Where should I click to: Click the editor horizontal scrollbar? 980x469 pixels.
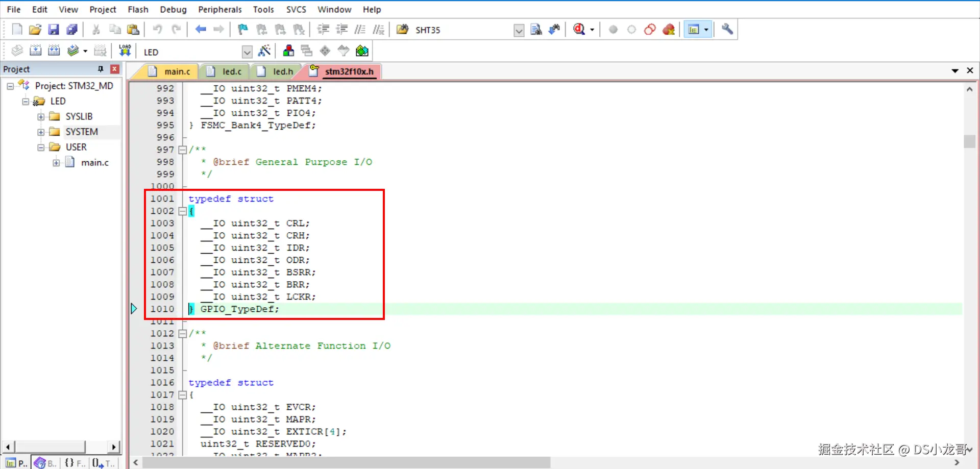tap(346, 462)
